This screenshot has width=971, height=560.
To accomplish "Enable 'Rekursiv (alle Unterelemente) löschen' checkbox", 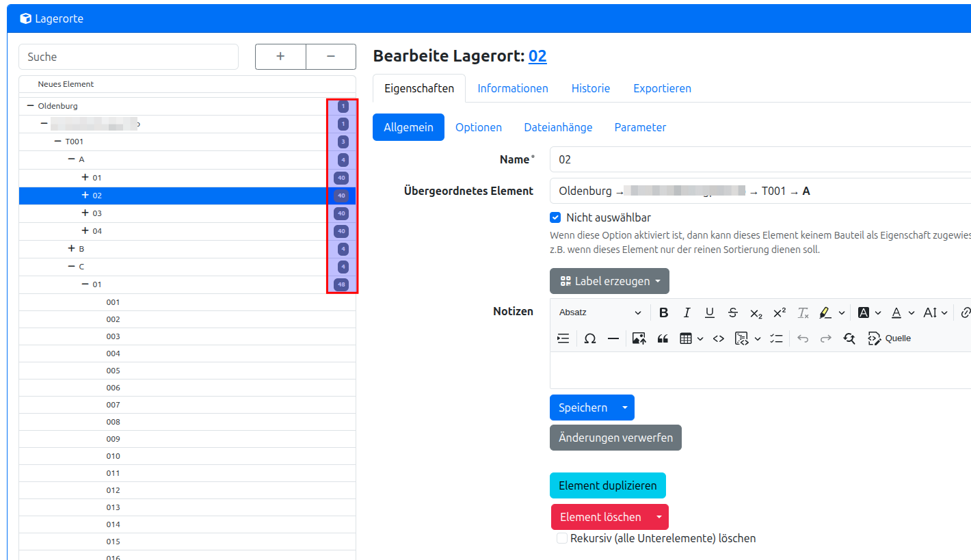I will coord(562,538).
